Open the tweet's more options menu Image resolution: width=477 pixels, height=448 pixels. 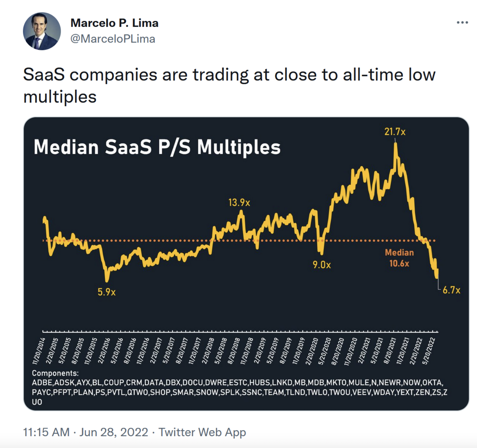(x=462, y=22)
